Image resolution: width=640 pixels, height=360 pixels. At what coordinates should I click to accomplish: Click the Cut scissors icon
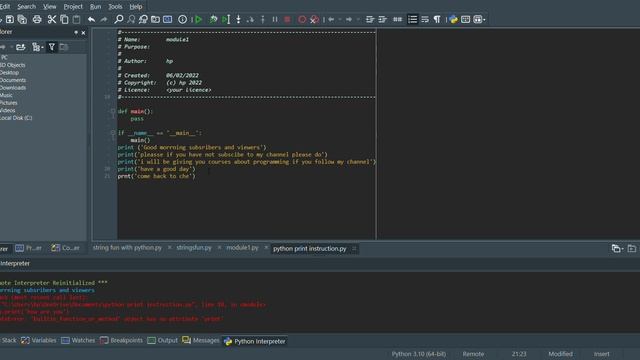[52, 19]
